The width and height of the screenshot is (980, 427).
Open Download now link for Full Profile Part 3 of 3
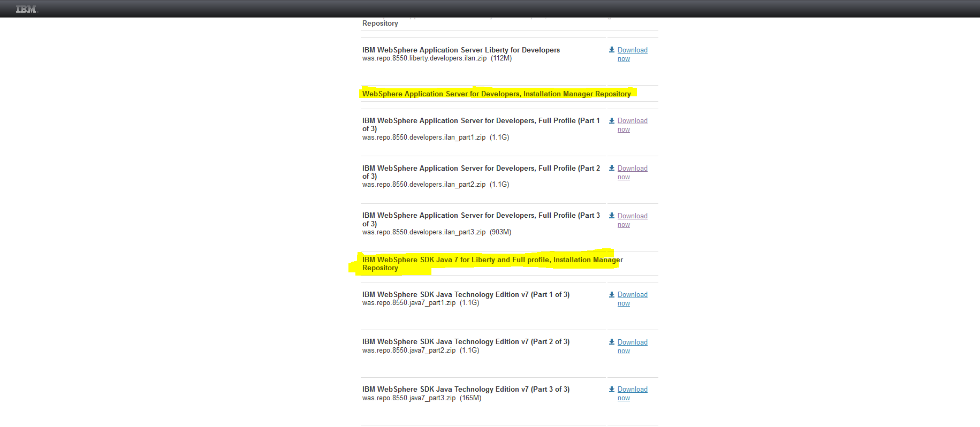click(632, 220)
